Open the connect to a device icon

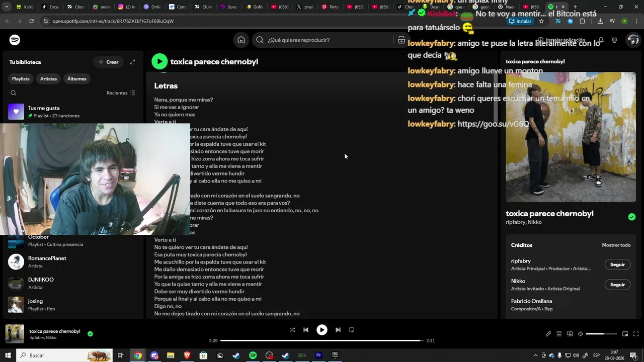pos(570,334)
